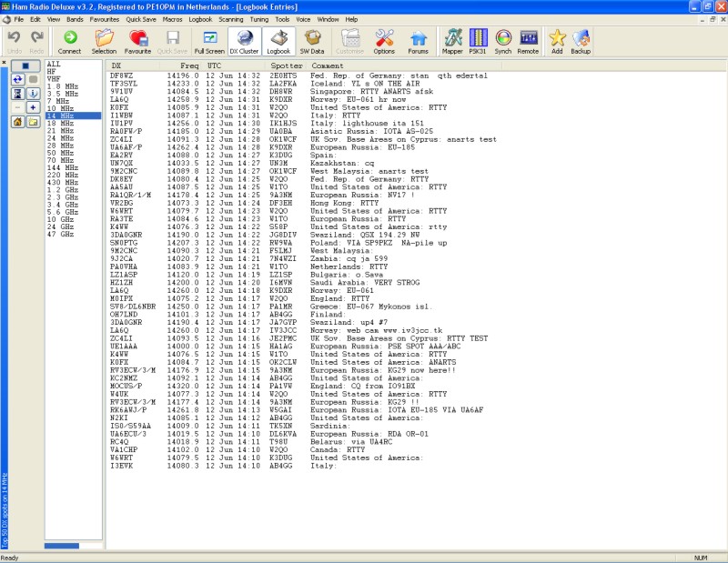Click the new folder icon button
Image resolution: width=728 pixels, height=563 pixels.
33,122
